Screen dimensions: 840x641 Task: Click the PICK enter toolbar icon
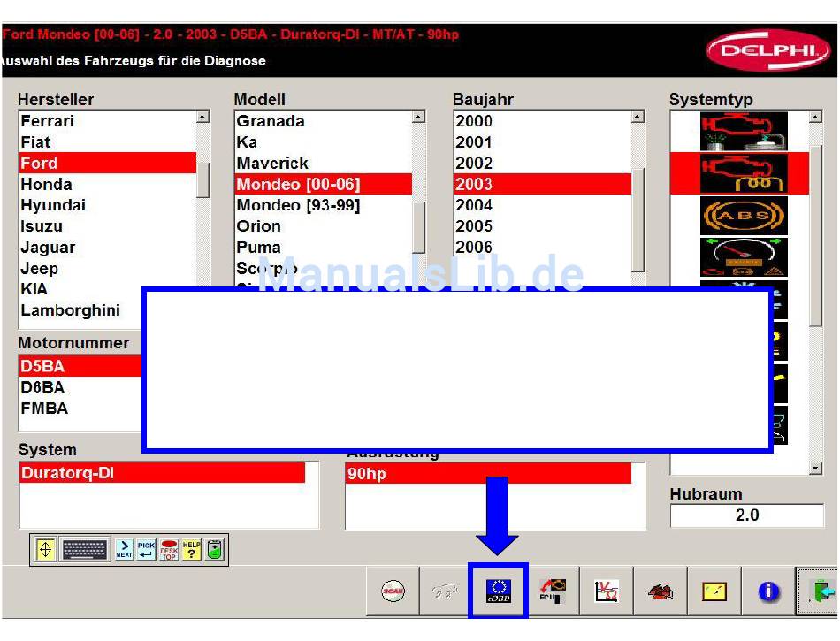tap(146, 549)
